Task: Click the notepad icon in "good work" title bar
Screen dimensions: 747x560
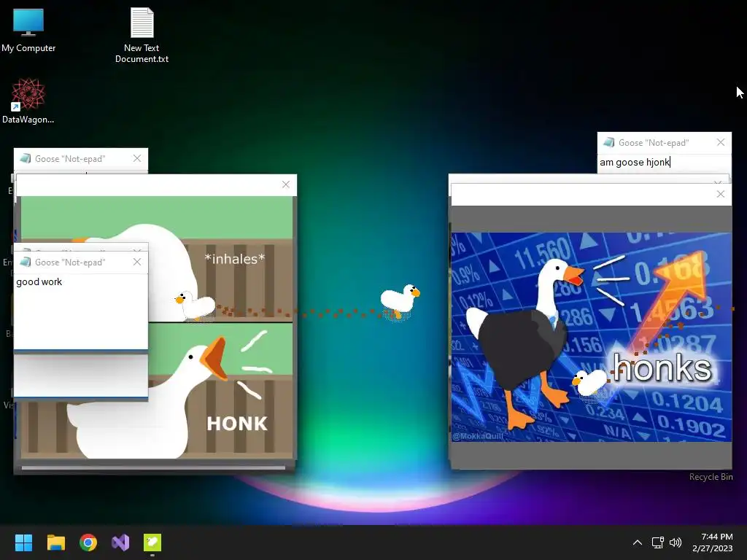Action: (x=26, y=262)
